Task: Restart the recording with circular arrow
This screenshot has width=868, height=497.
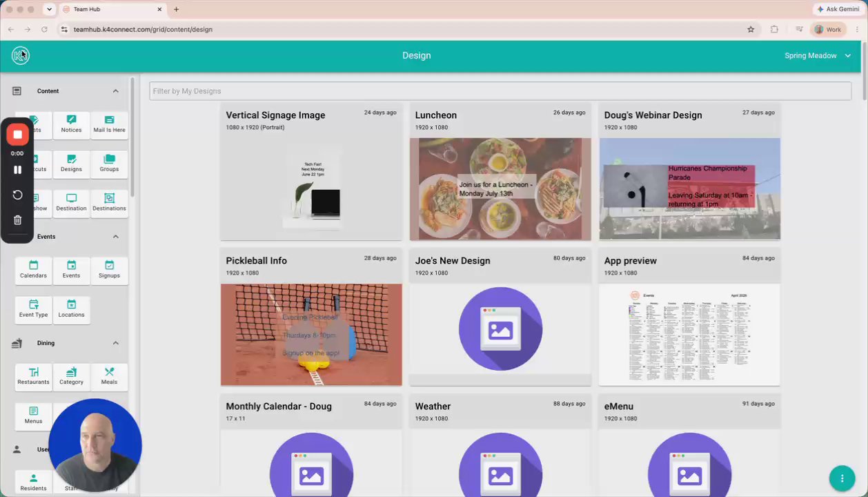Action: click(17, 195)
